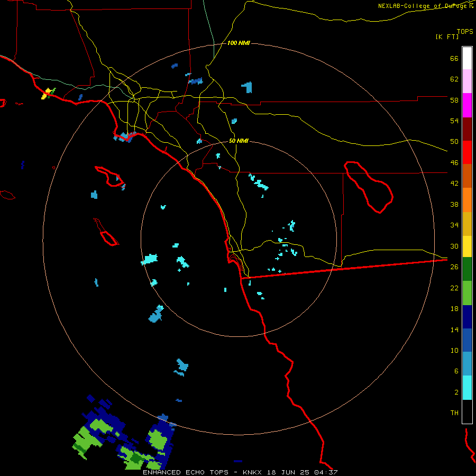
Task: Click the 10 value on the legend
Action: coord(454,350)
